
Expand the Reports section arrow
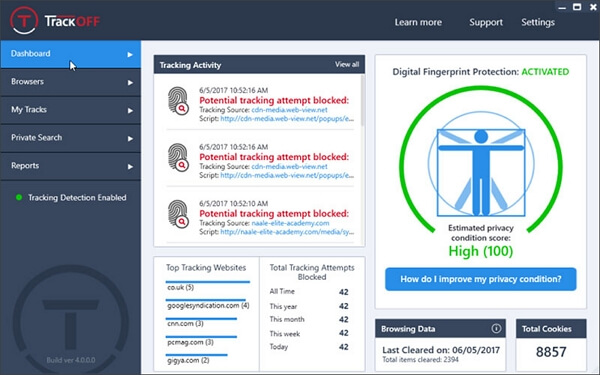coord(130,166)
